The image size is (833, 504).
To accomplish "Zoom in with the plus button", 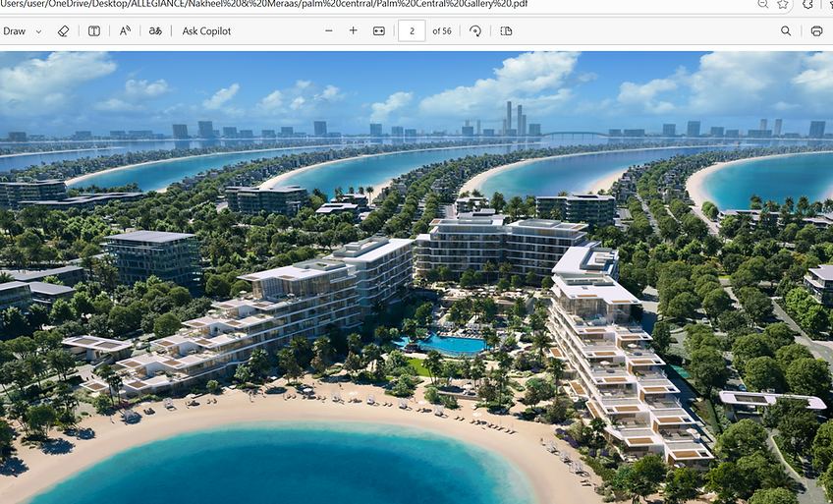I will point(354,30).
